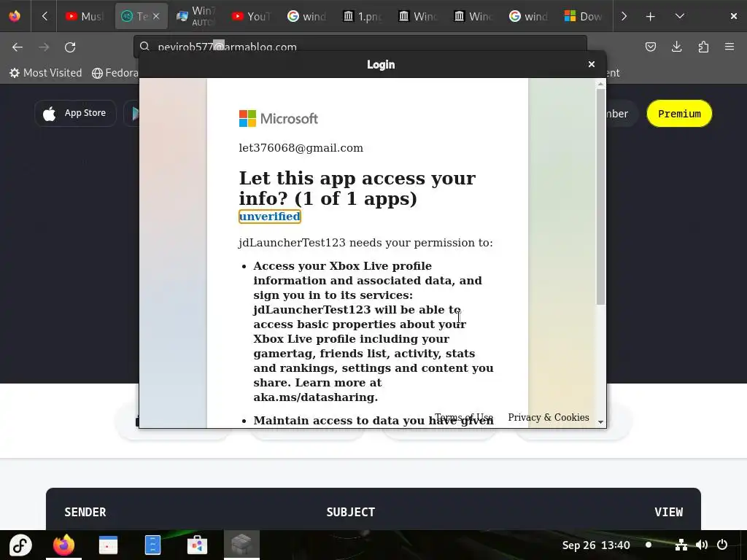Viewport: 747px width, 560px height.
Task: Expand the list all tabs chevron
Action: click(x=680, y=17)
